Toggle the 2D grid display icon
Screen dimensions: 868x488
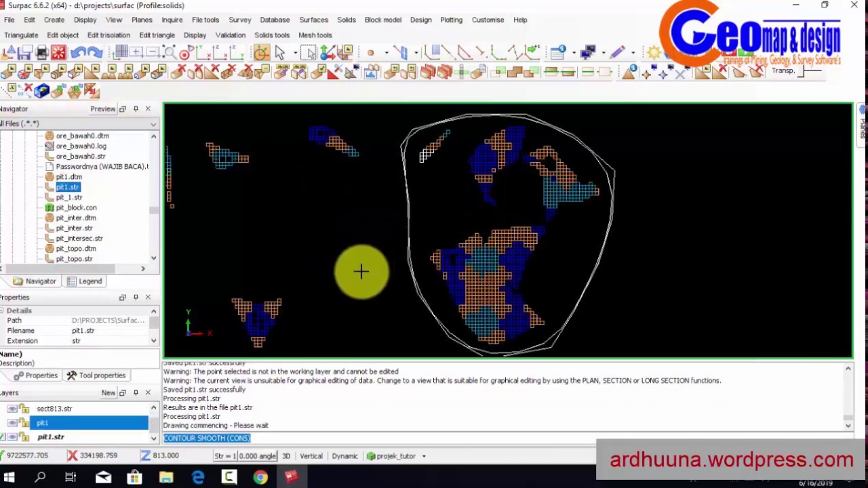tap(121, 52)
